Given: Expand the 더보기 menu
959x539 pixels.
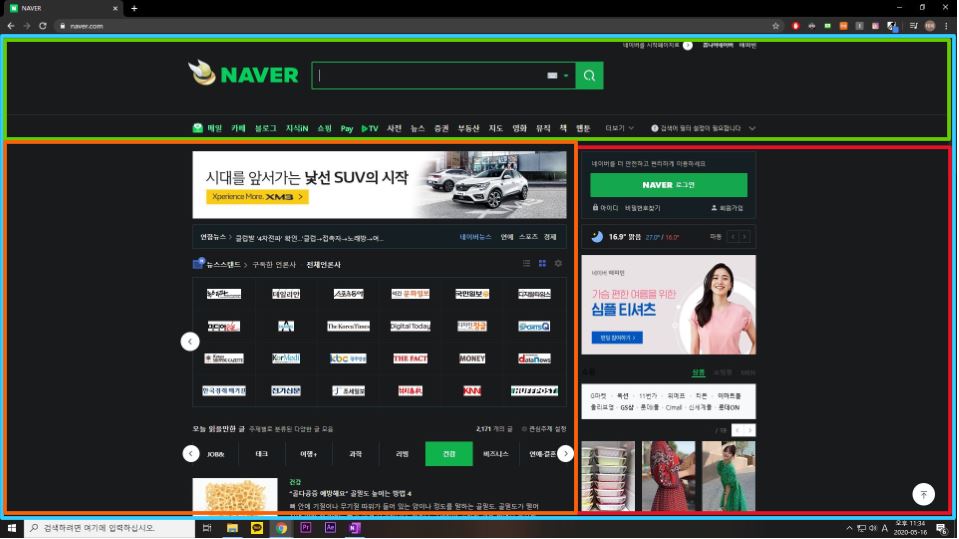Looking at the screenshot, I should click(x=619, y=128).
